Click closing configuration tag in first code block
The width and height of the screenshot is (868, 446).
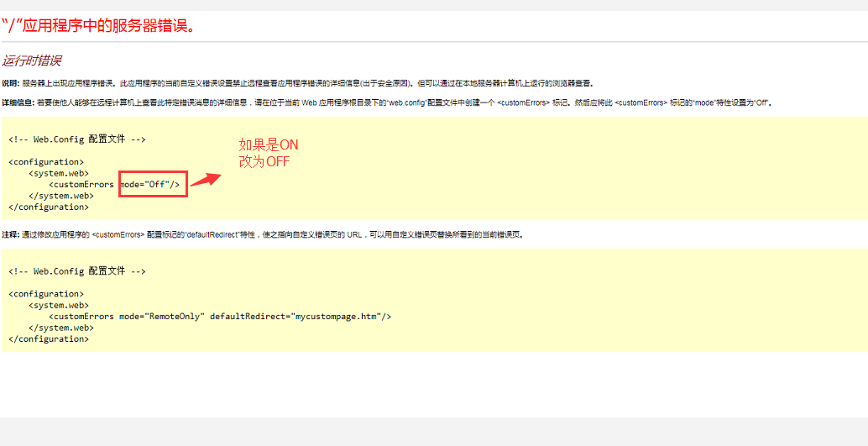[x=49, y=207]
